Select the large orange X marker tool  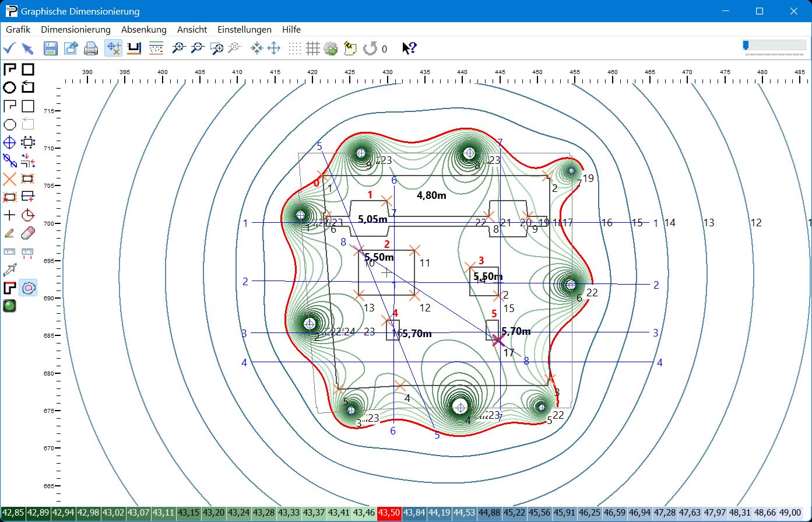[x=9, y=178]
